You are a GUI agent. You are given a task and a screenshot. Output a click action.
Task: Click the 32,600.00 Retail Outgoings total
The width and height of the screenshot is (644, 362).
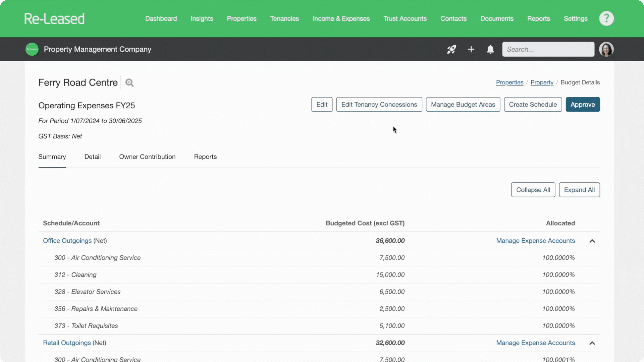pos(390,343)
